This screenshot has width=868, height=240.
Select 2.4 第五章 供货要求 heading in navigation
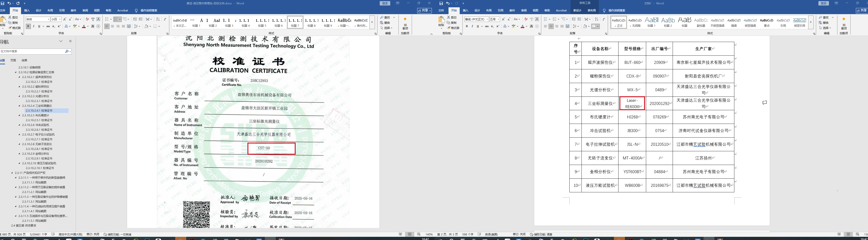[x=24, y=226]
